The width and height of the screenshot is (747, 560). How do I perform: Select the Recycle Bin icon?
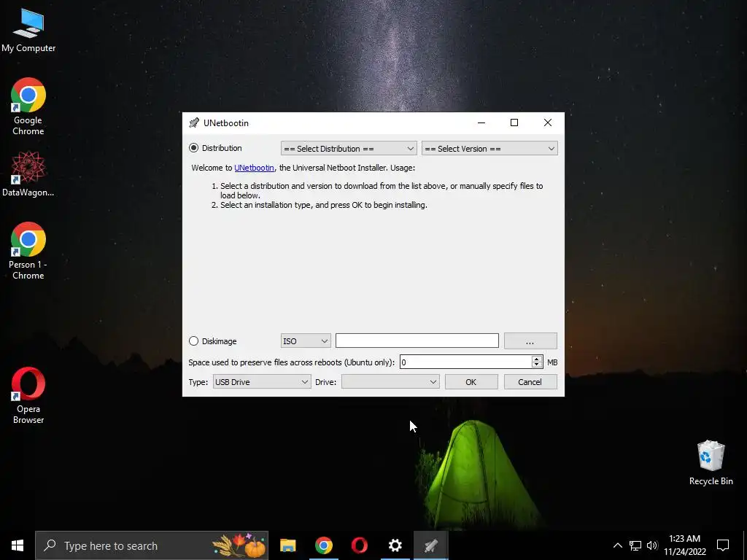pos(711,462)
